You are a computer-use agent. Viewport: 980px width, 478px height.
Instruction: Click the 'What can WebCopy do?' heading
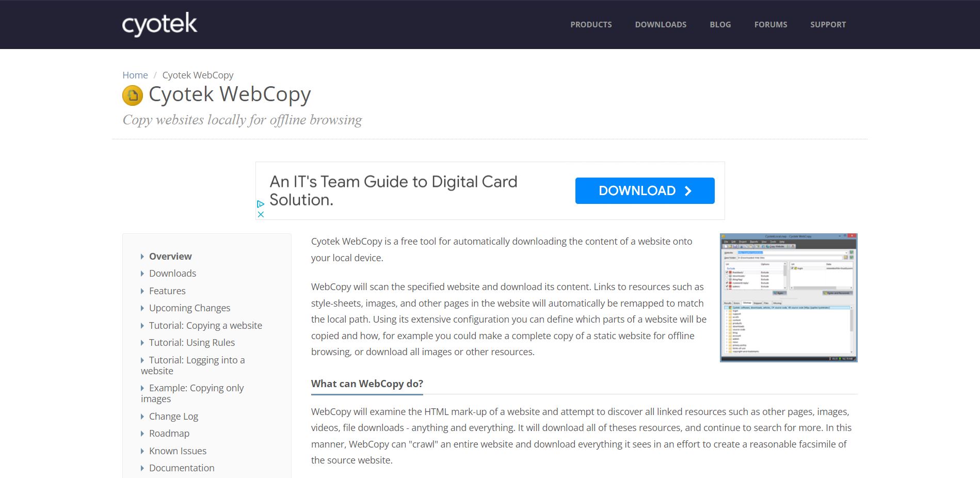(x=367, y=384)
